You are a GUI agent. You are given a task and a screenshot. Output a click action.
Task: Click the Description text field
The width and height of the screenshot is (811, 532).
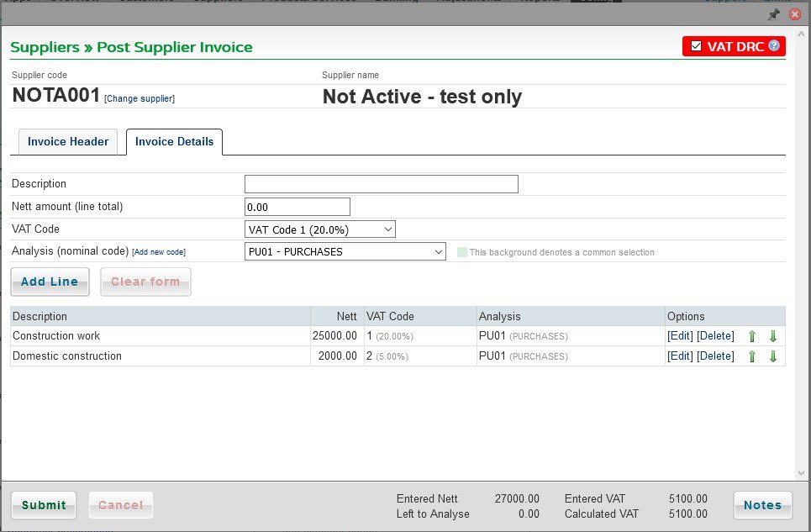pos(380,183)
